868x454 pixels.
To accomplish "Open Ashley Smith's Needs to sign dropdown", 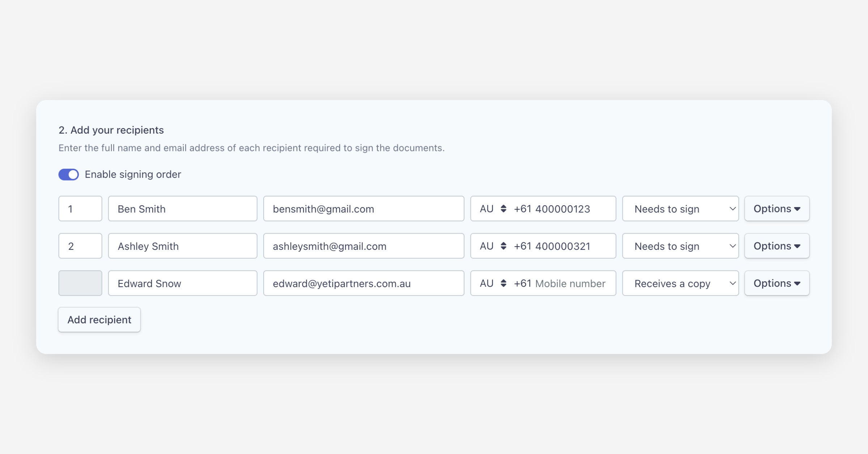I will [680, 246].
